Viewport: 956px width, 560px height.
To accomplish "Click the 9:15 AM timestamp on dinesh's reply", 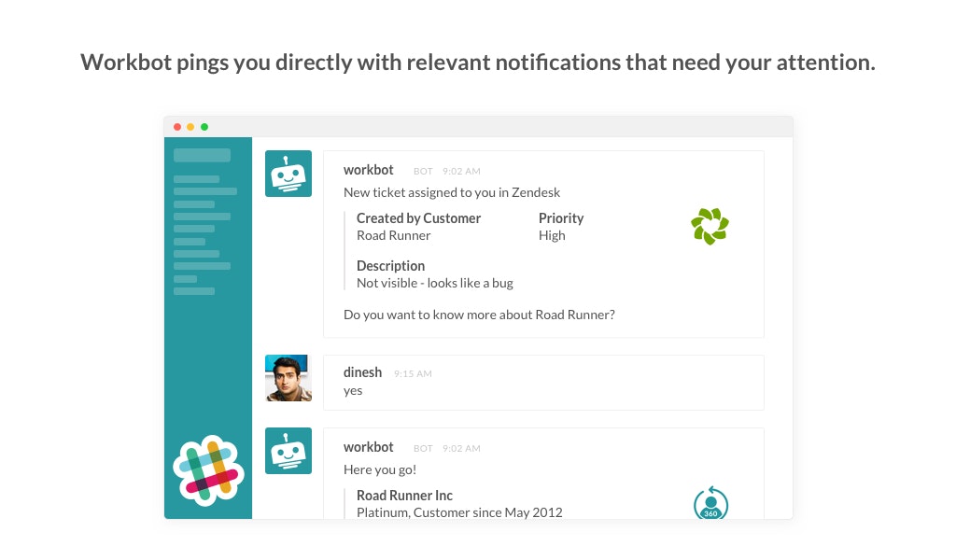I will click(x=412, y=373).
